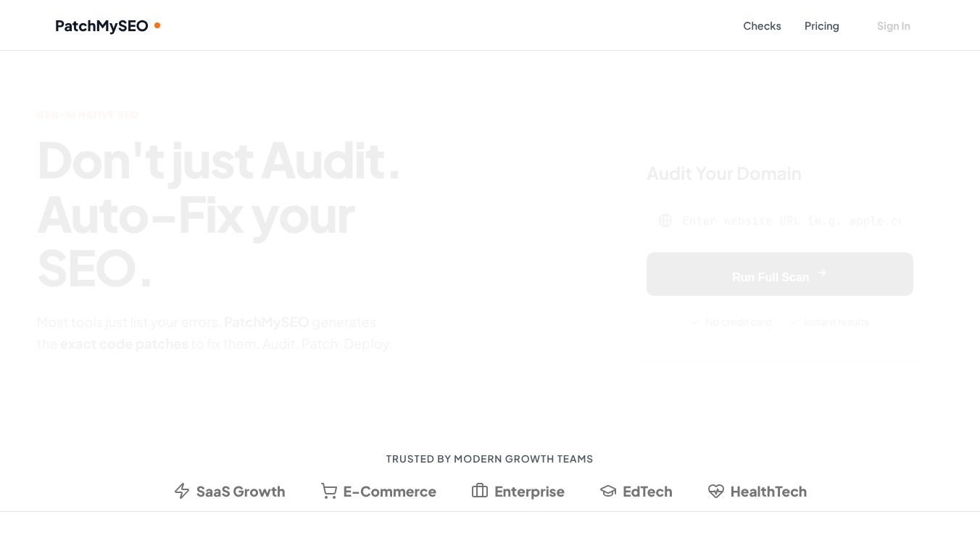980x551 pixels.
Task: Go to the Pricing page
Action: tap(821, 26)
